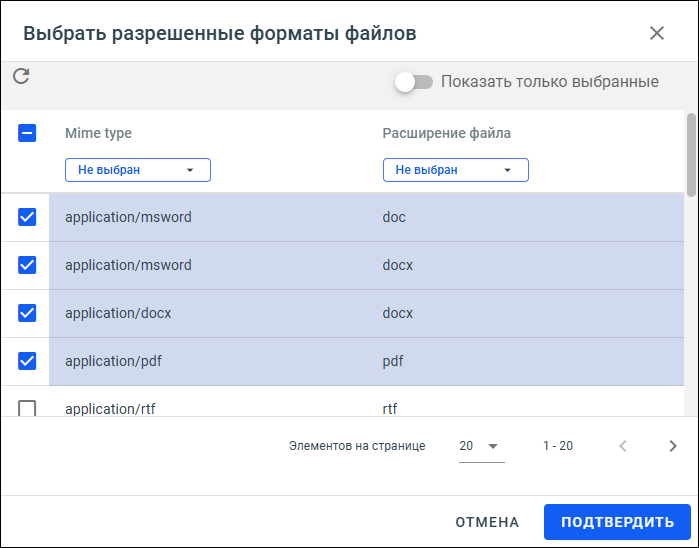Close the file formats dialog
Image resolution: width=699 pixels, height=548 pixels.
coord(657,33)
